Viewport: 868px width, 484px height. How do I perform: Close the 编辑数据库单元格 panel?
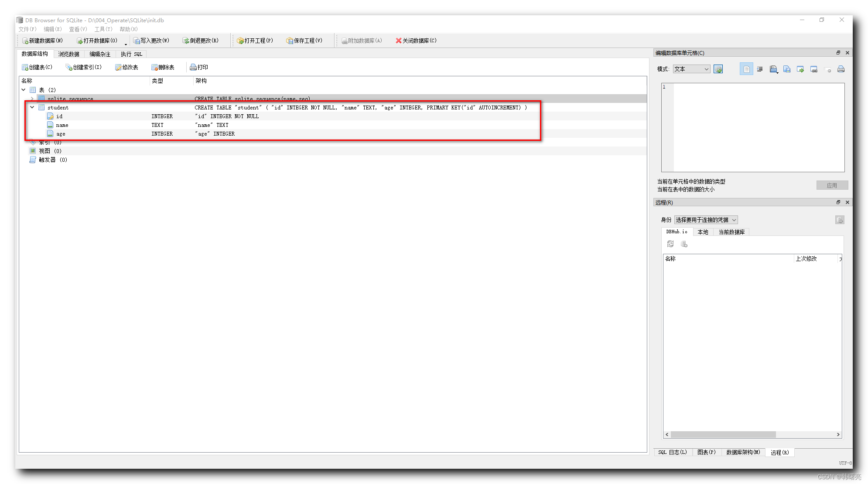click(847, 53)
